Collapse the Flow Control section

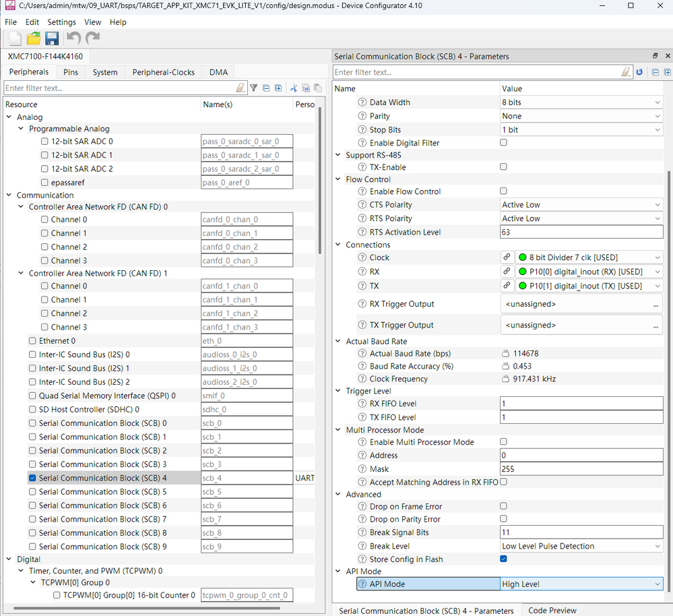coord(338,179)
